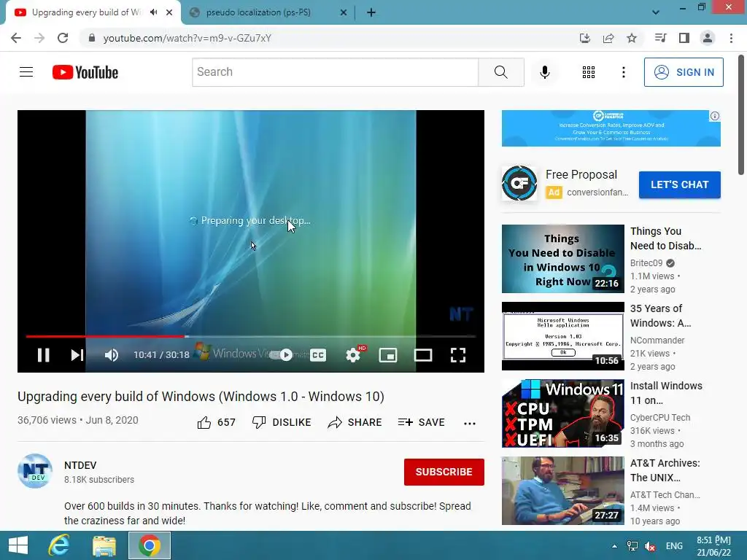Turn on closed captions (CC)
This screenshot has width=747, height=560.
tap(318, 355)
